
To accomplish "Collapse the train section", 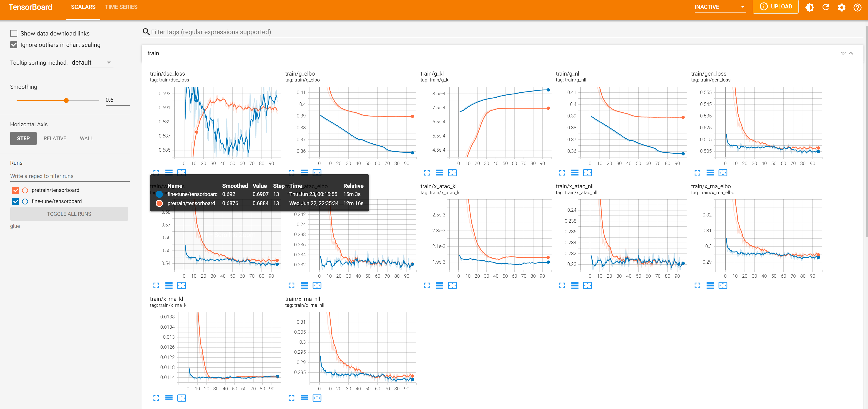I will 850,53.
